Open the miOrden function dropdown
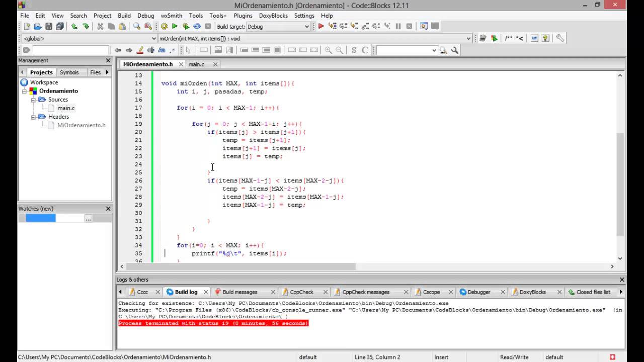This screenshot has height=362, width=644. (468, 39)
